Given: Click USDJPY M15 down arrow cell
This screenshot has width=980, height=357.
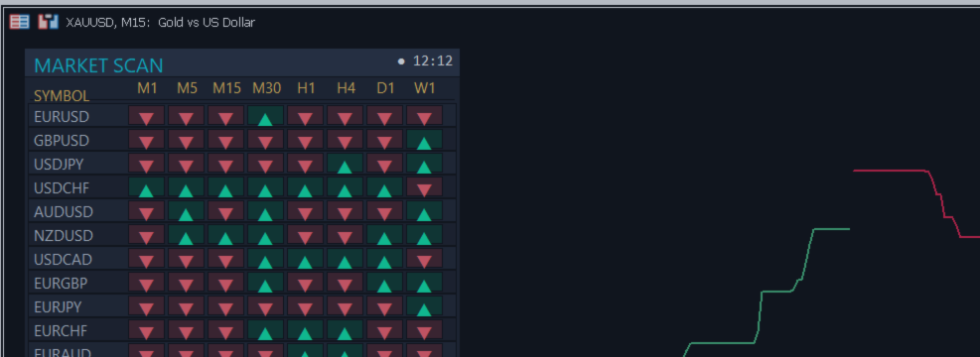Looking at the screenshot, I should 225,164.
